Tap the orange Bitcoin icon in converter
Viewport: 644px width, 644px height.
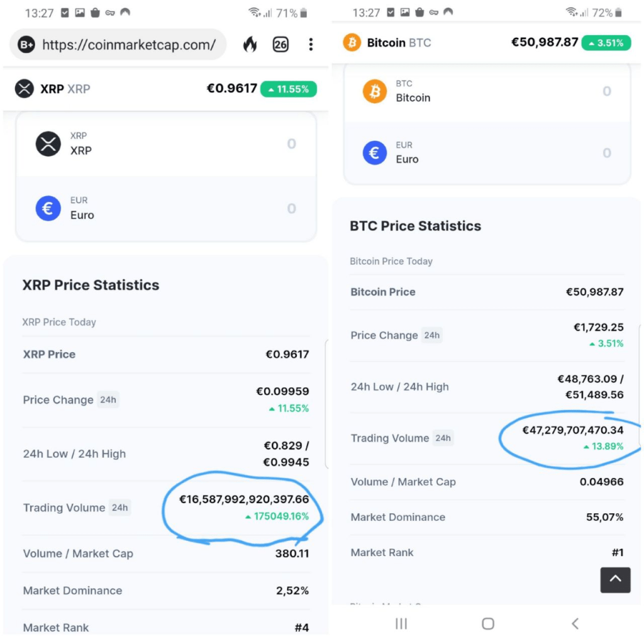pos(375,91)
